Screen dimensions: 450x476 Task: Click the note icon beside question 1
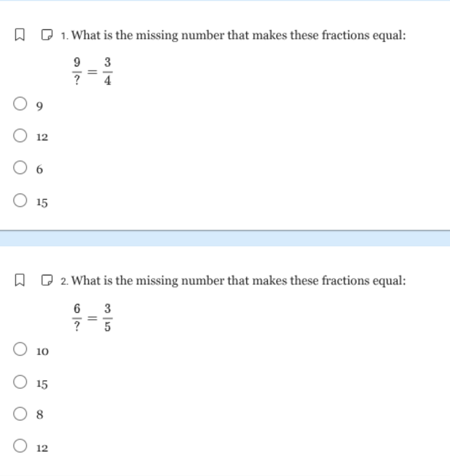pos(46,35)
